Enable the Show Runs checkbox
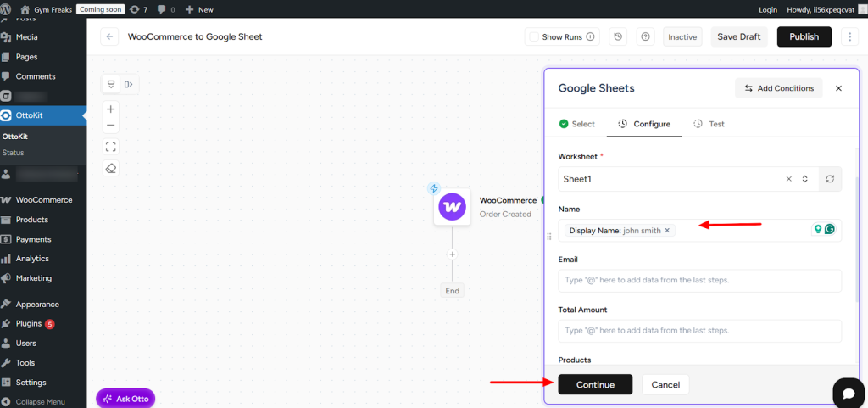Image resolution: width=868 pixels, height=408 pixels. [x=533, y=36]
